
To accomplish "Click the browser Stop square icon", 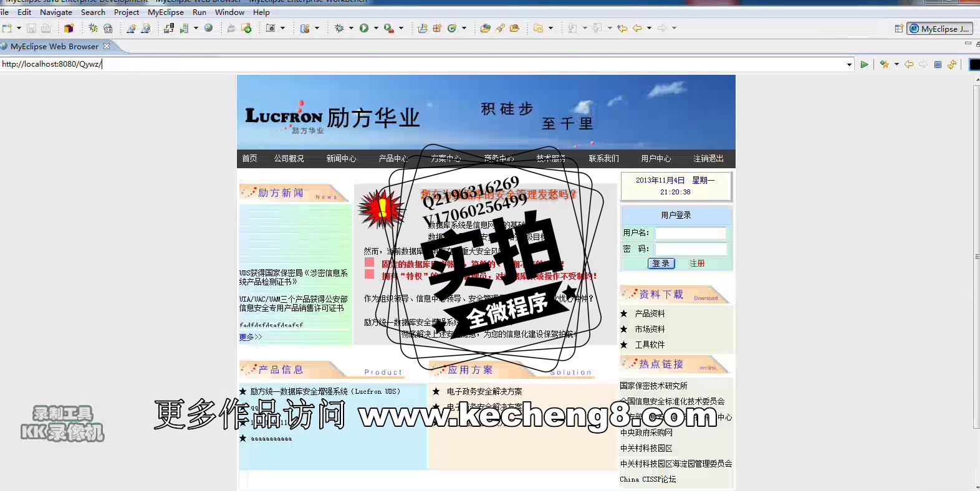I will [x=938, y=64].
